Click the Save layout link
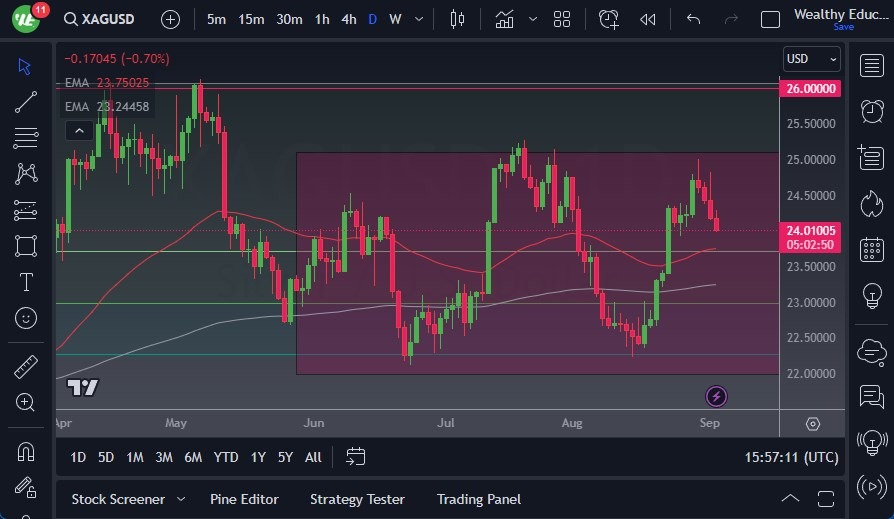 coord(843,27)
